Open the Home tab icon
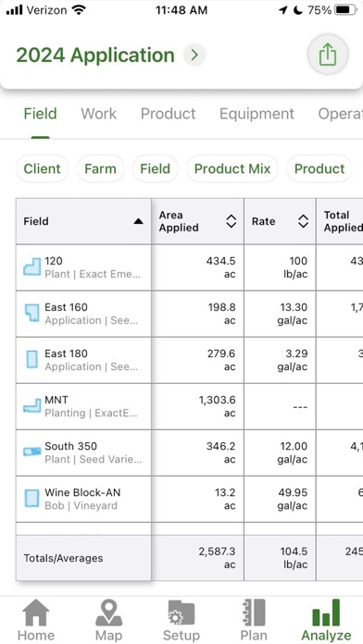363x644 pixels. point(36,613)
